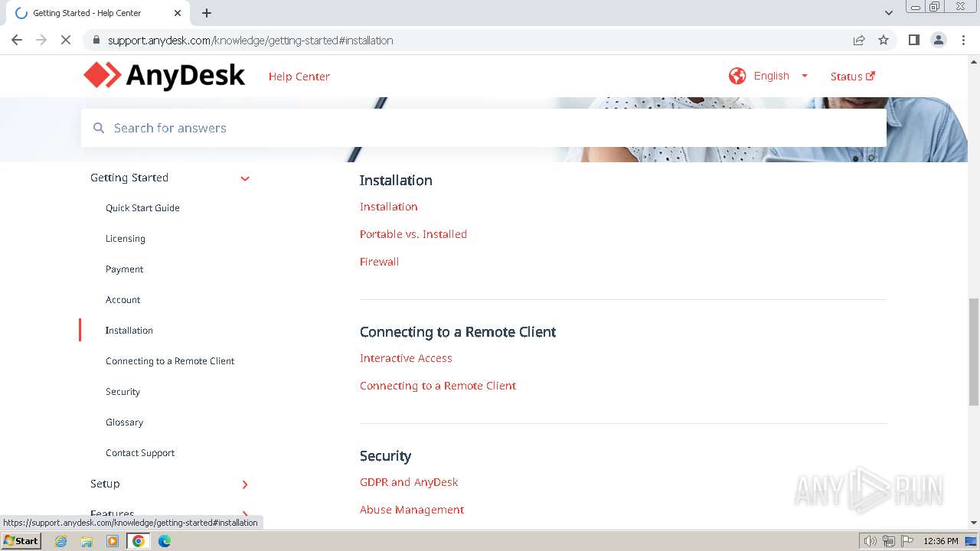Open the Interactive Access article
The width and height of the screenshot is (980, 551).
(x=406, y=358)
